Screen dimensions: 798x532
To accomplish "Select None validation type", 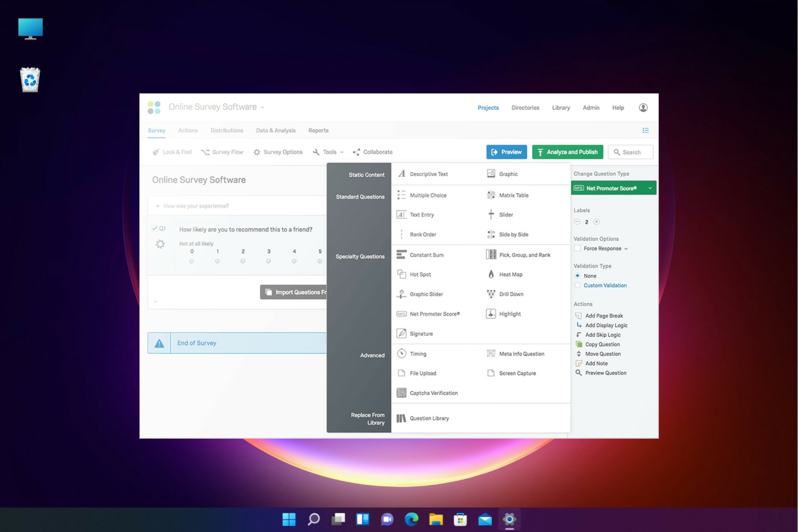I will 577,276.
